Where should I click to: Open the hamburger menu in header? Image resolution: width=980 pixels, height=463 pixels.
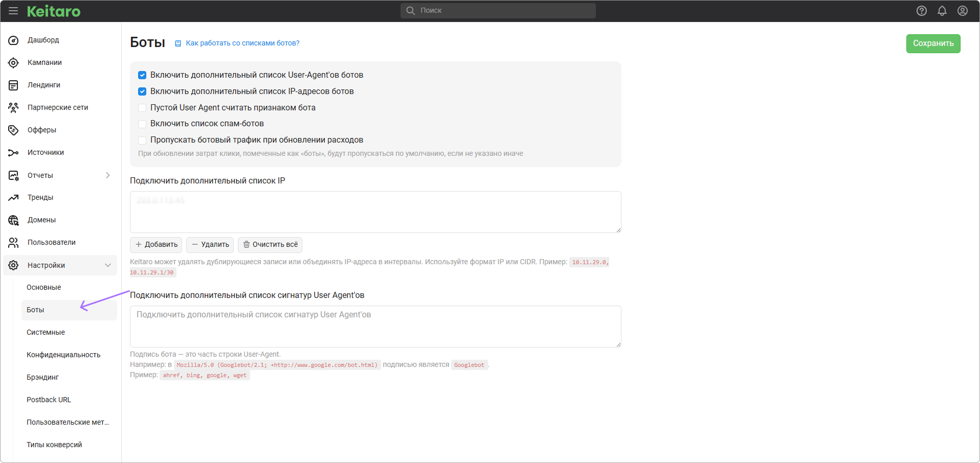13,11
